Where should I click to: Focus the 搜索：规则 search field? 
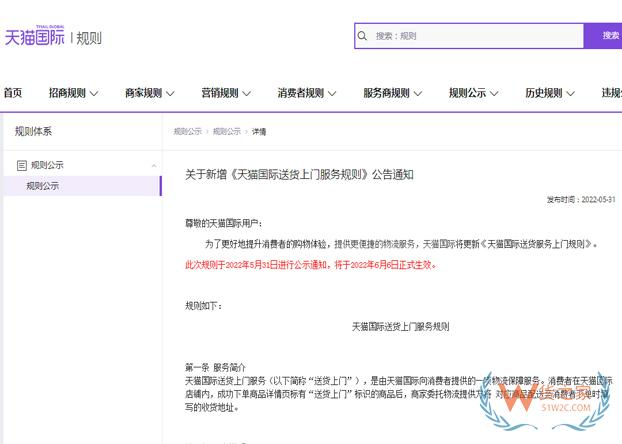pos(469,36)
